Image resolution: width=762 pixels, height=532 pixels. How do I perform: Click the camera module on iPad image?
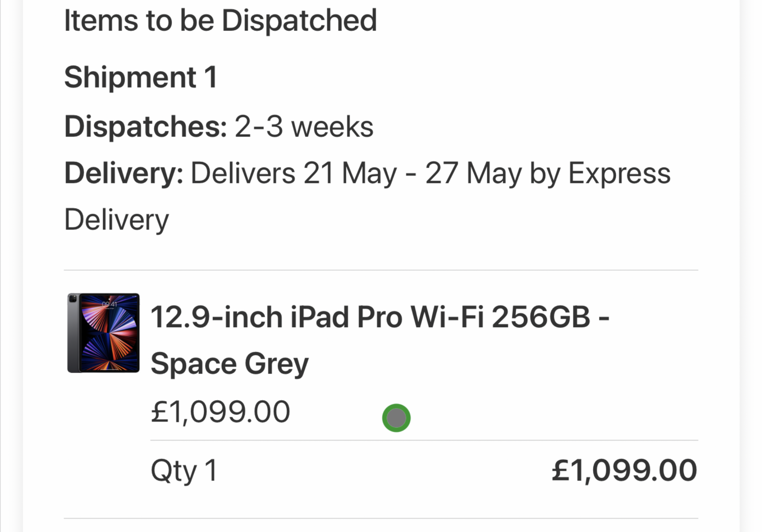coord(73,299)
